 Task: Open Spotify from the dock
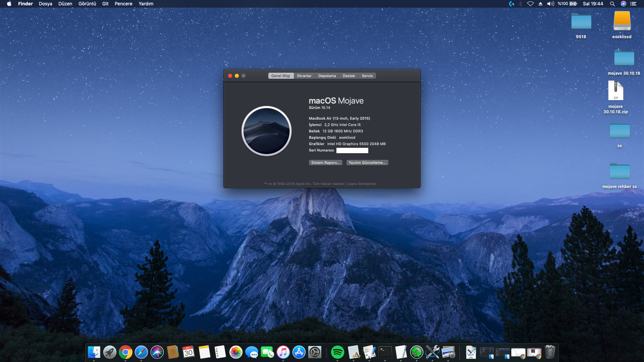coord(337,352)
